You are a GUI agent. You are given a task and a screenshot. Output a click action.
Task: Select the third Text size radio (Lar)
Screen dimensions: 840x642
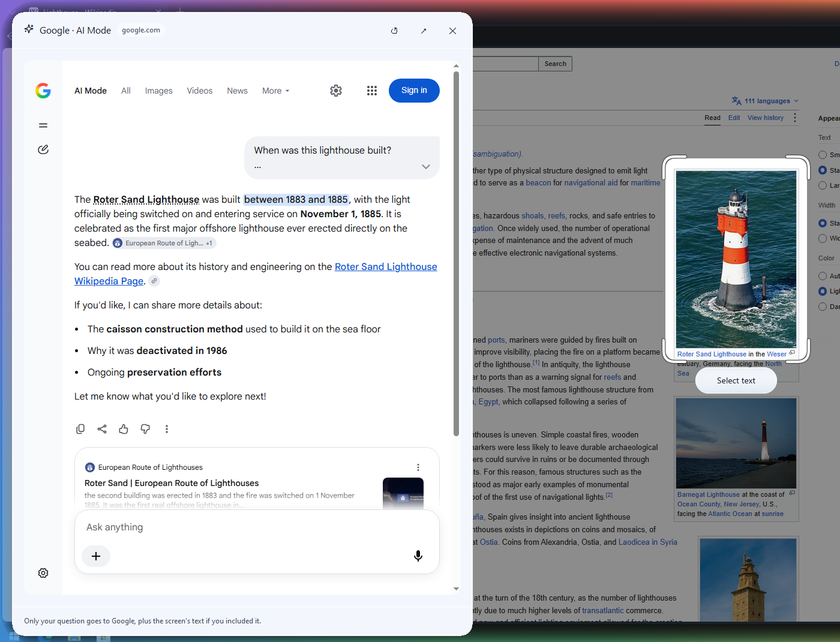pyautogui.click(x=823, y=185)
